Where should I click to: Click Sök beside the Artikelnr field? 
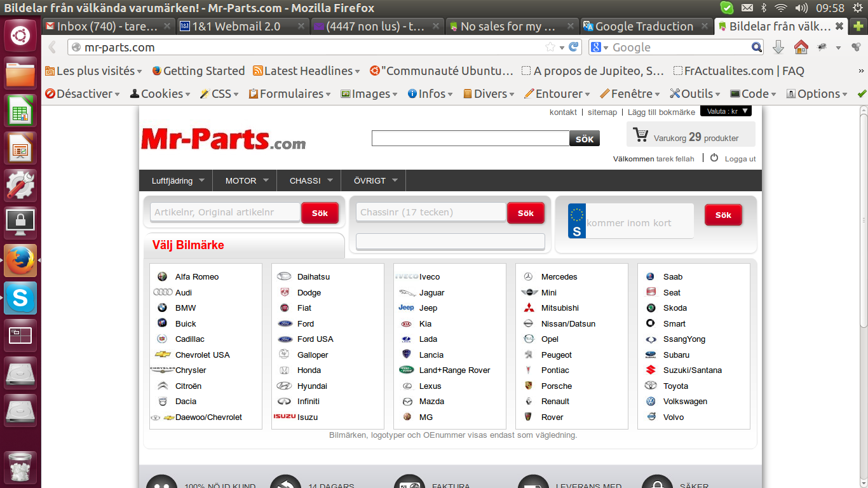320,213
